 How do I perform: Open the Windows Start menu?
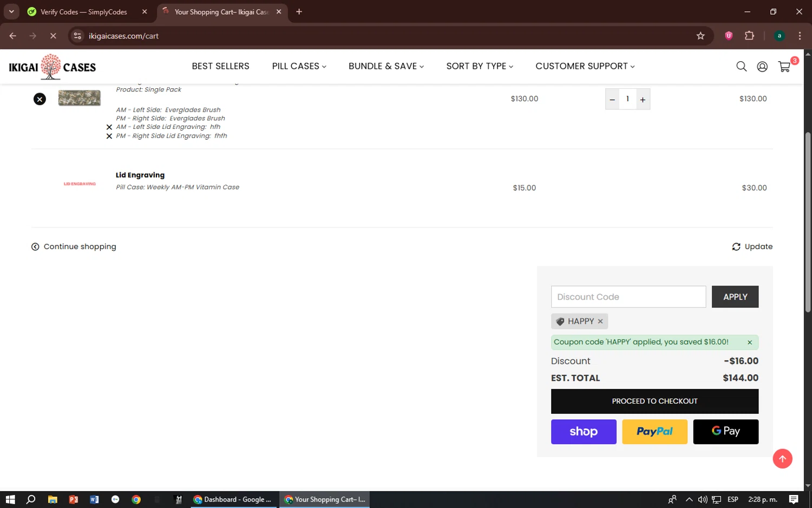10,499
